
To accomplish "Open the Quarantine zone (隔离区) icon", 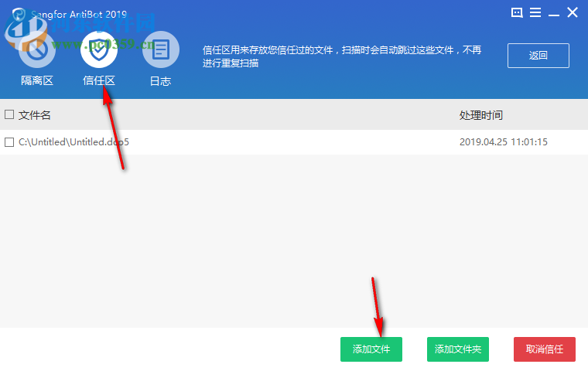I will pyautogui.click(x=37, y=49).
